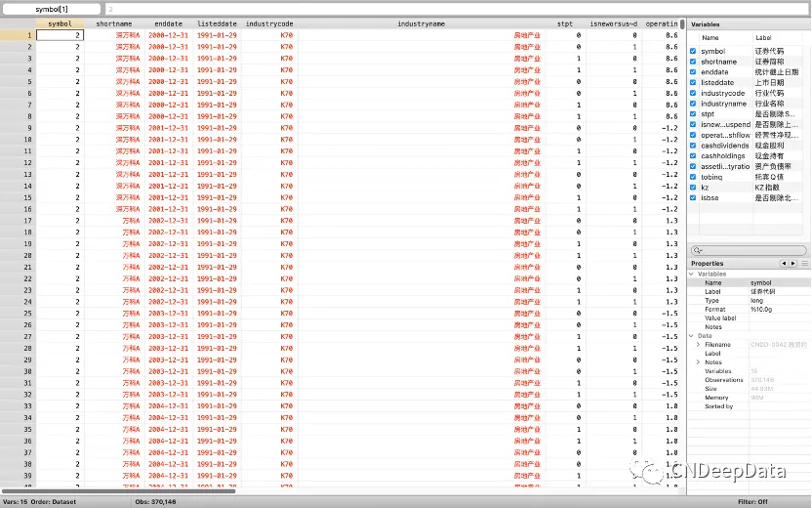
Task: Click industrycode K70 in row 20
Action: 269,256
